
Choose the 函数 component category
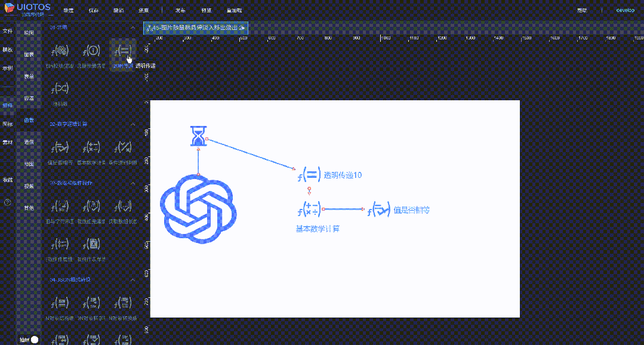29,121
